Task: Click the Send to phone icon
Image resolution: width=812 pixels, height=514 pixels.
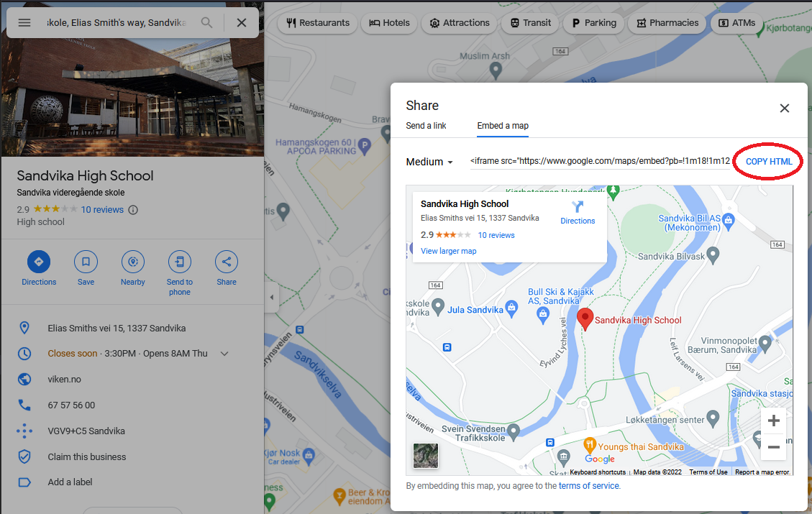Action: point(180,262)
